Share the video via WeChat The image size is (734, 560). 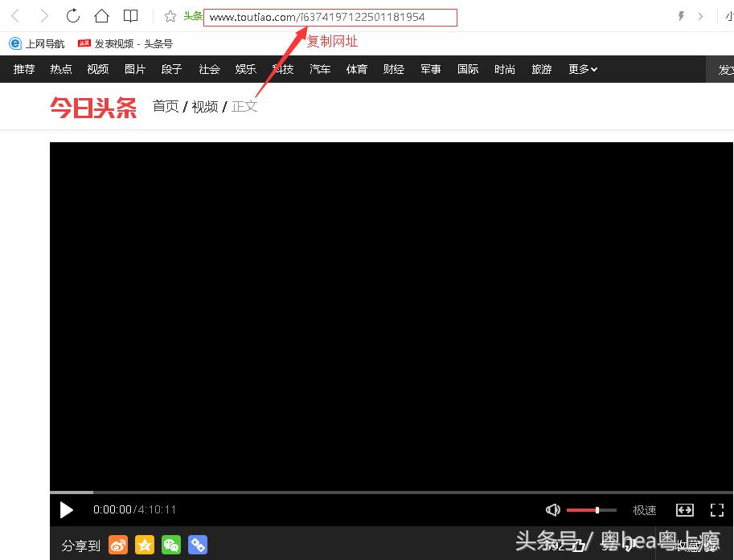pyautogui.click(x=171, y=545)
